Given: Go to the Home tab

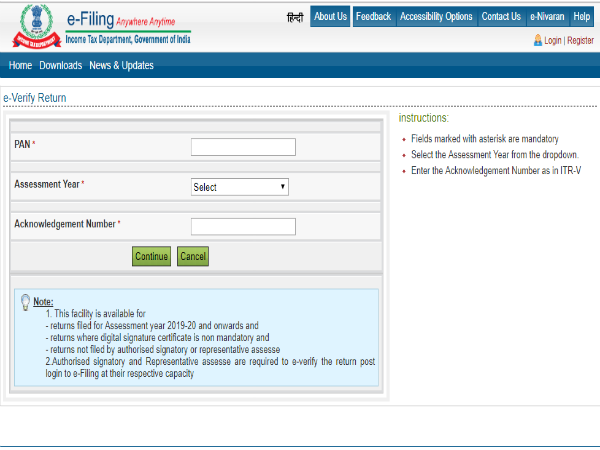Looking at the screenshot, I should 20,66.
